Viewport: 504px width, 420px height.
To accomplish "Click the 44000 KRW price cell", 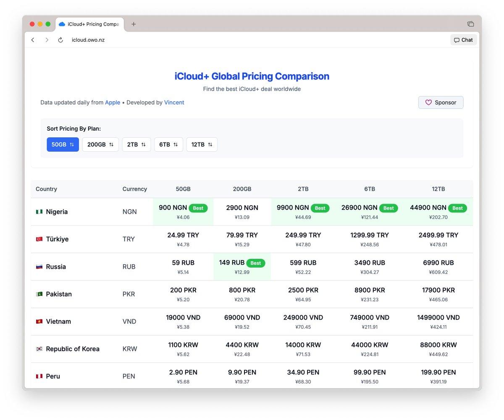I will pos(370,349).
